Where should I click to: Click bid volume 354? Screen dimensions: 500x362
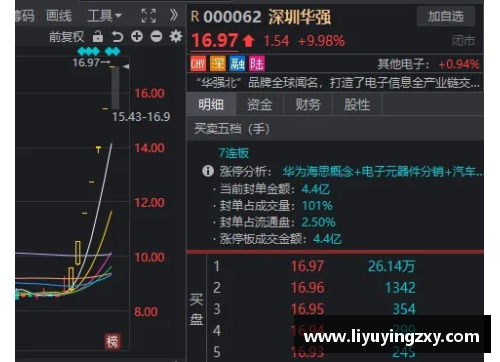point(404,309)
